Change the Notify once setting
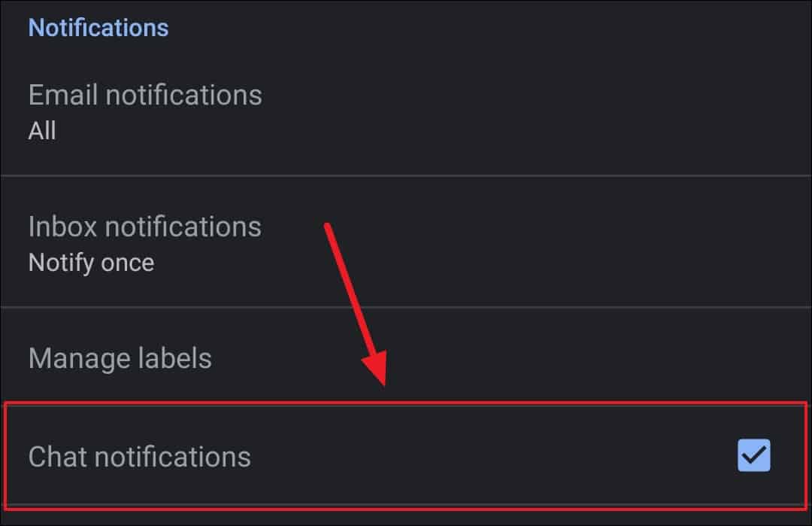The width and height of the screenshot is (812, 526). (90, 262)
